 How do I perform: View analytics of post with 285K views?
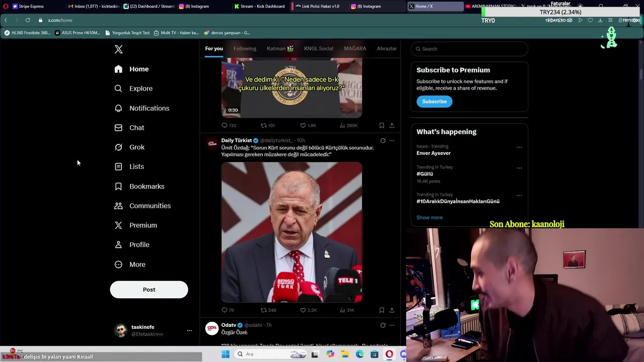348,125
